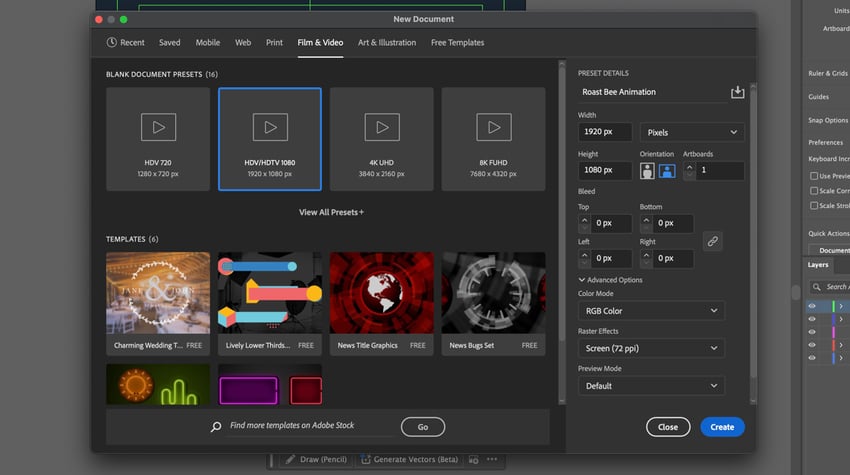This screenshot has height=475, width=850.
Task: Click View All Presets link
Action: point(331,212)
